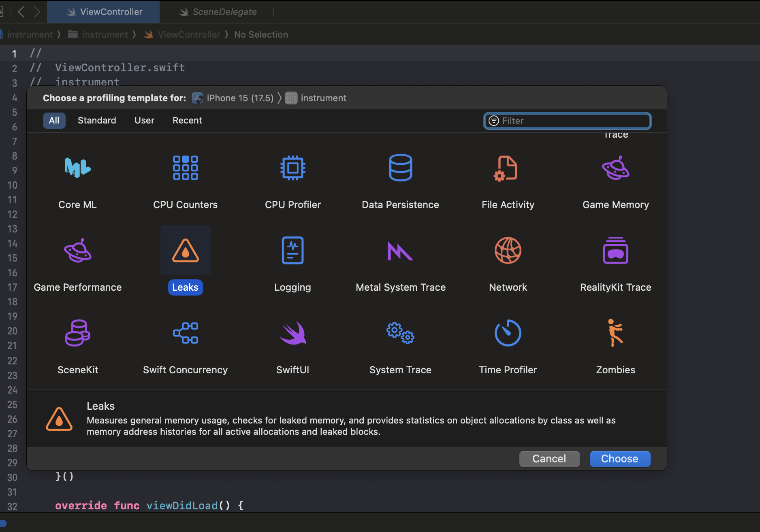This screenshot has width=760, height=532.
Task: Open the User templates tab
Action: click(144, 120)
